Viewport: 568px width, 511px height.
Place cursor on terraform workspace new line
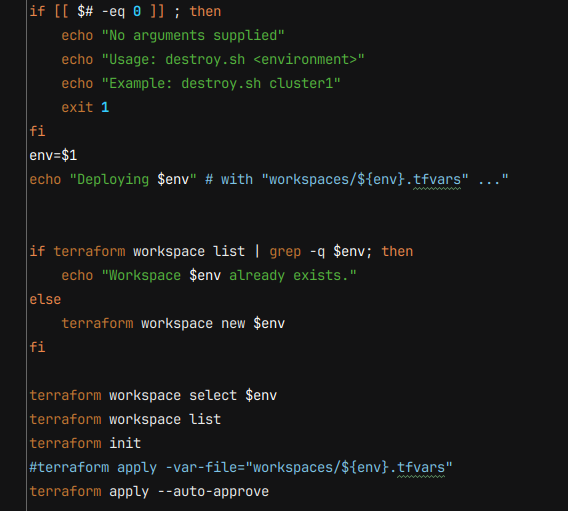tap(173, 323)
